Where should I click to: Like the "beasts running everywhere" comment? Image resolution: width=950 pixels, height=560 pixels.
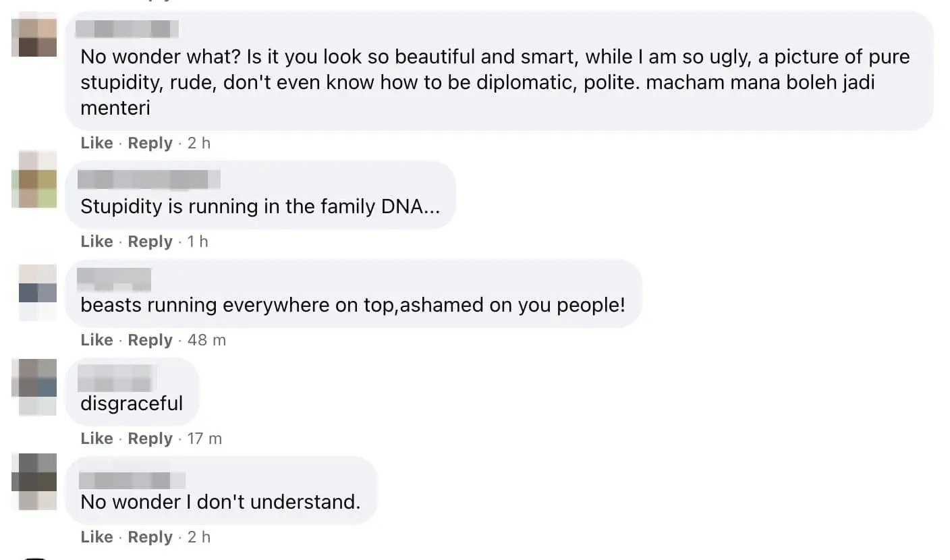[x=96, y=340]
